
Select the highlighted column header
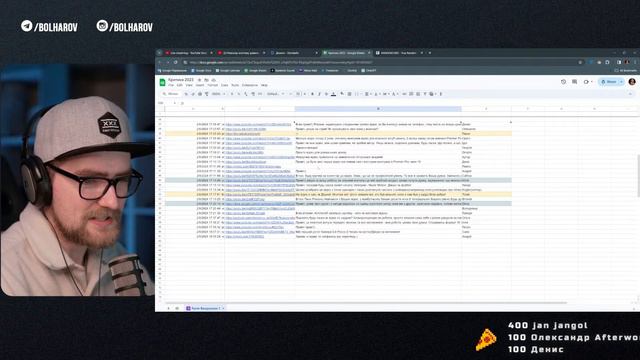(378, 109)
